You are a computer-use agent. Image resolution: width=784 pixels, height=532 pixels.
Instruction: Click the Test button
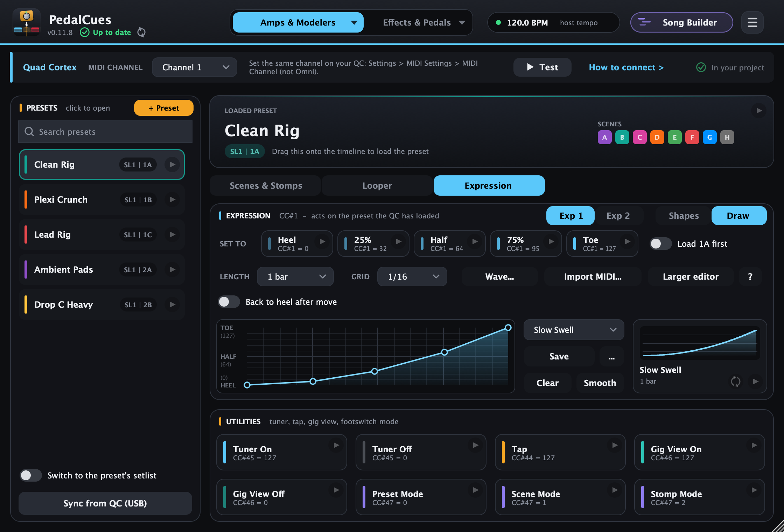point(542,67)
